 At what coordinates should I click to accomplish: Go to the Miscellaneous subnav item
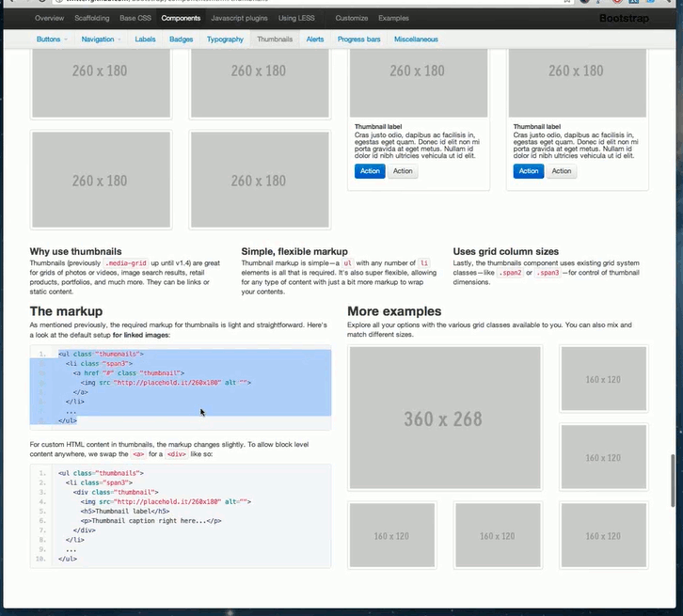[x=416, y=39]
